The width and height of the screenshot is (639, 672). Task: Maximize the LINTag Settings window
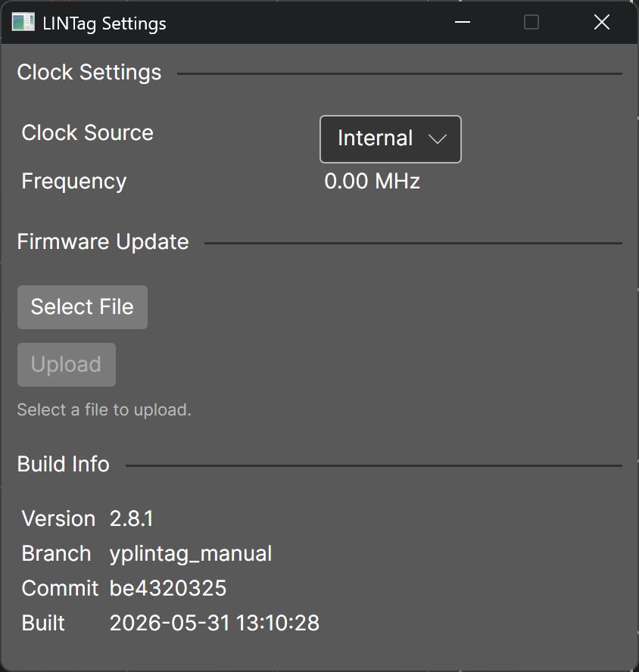pos(531,22)
